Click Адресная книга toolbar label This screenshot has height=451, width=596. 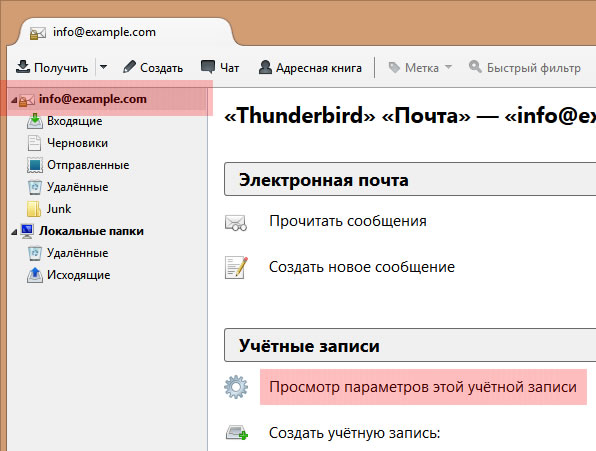click(319, 68)
